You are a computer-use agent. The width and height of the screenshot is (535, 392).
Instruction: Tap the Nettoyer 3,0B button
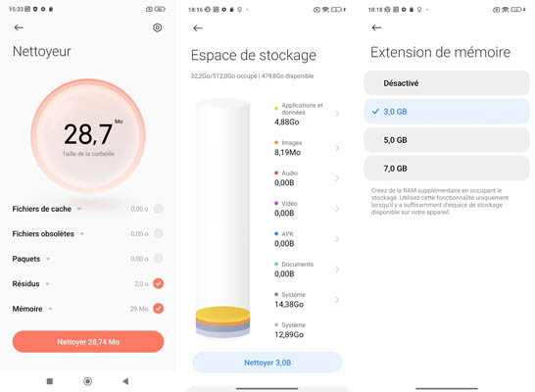pos(267,363)
